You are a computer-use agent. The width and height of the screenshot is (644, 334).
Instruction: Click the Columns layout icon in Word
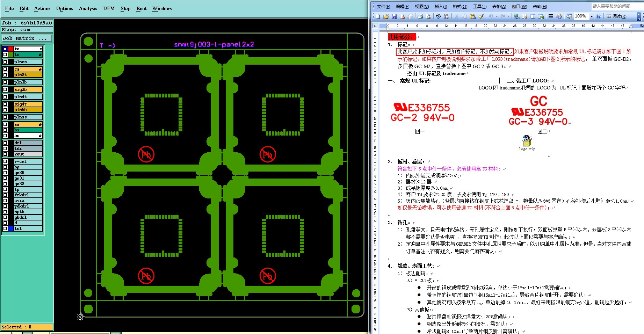click(x=551, y=16)
